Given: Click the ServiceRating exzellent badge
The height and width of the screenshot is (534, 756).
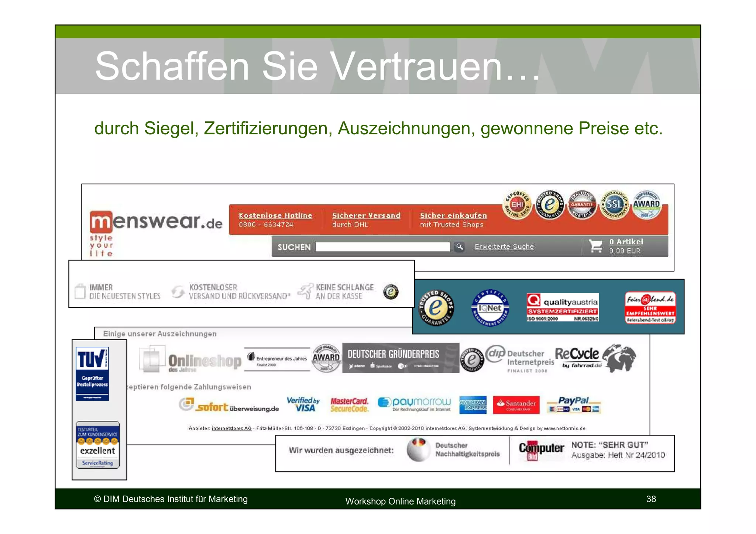Looking at the screenshot, I should coord(98,445).
